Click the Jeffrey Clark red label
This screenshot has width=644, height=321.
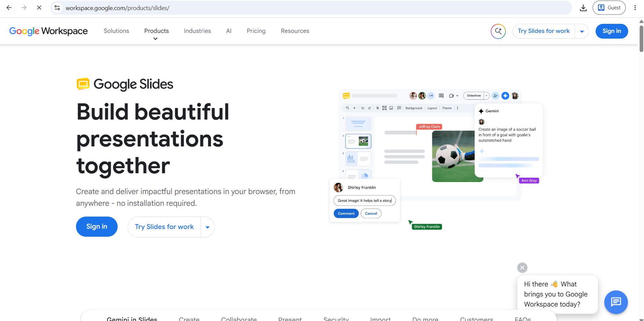[x=429, y=127]
